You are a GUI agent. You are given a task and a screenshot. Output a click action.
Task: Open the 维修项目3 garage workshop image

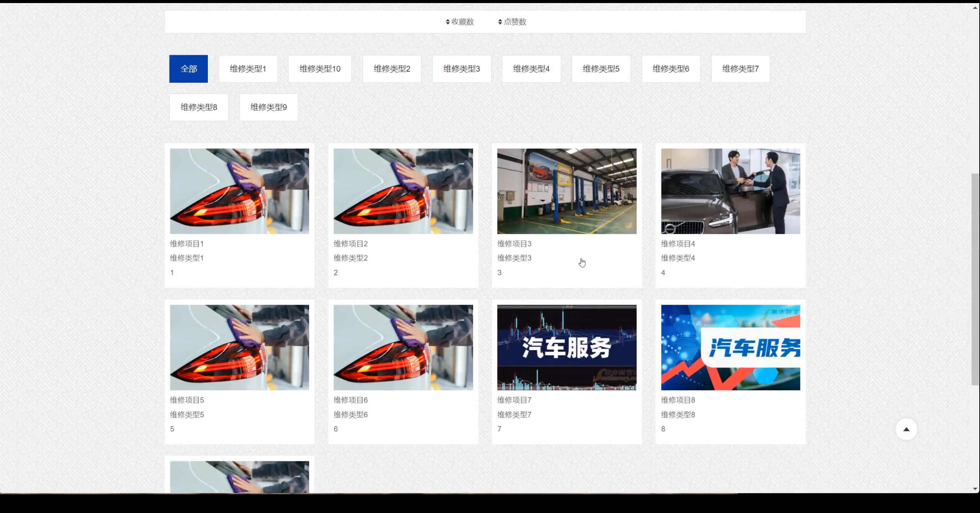point(567,191)
